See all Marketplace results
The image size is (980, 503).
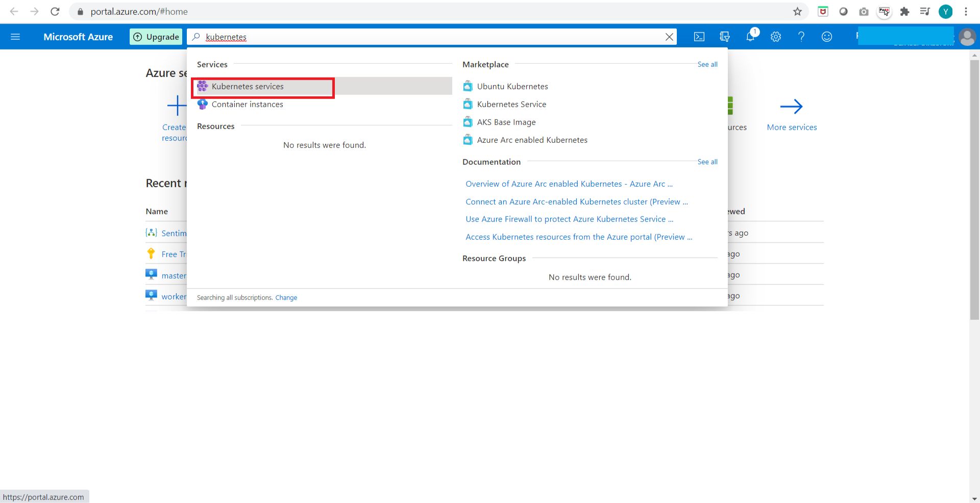pyautogui.click(x=707, y=64)
